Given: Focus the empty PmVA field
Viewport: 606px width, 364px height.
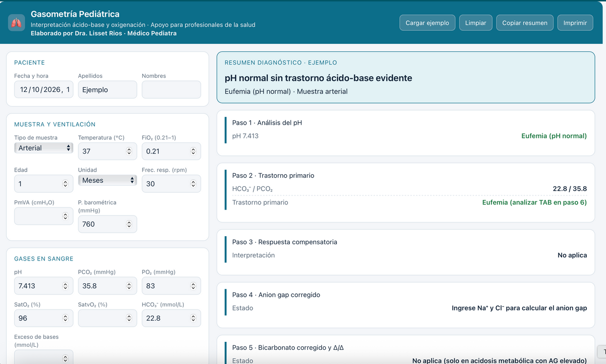Looking at the screenshot, I should click(43, 216).
